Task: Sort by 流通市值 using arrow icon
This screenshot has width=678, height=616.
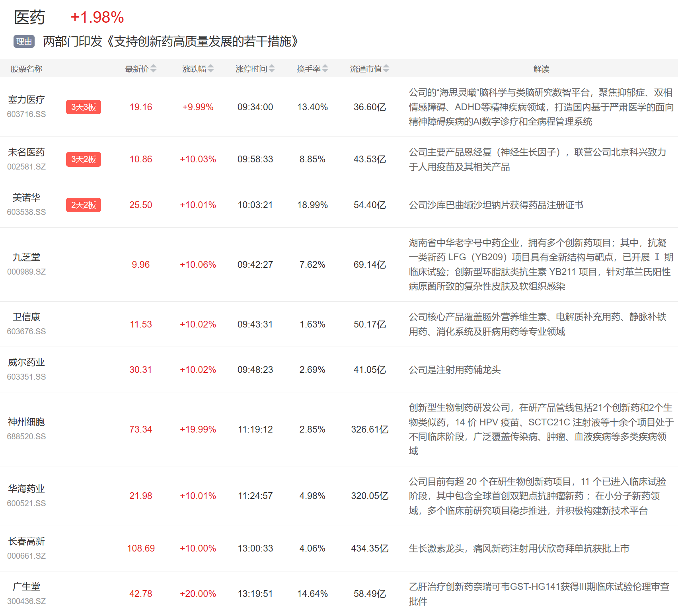Action: (x=386, y=69)
